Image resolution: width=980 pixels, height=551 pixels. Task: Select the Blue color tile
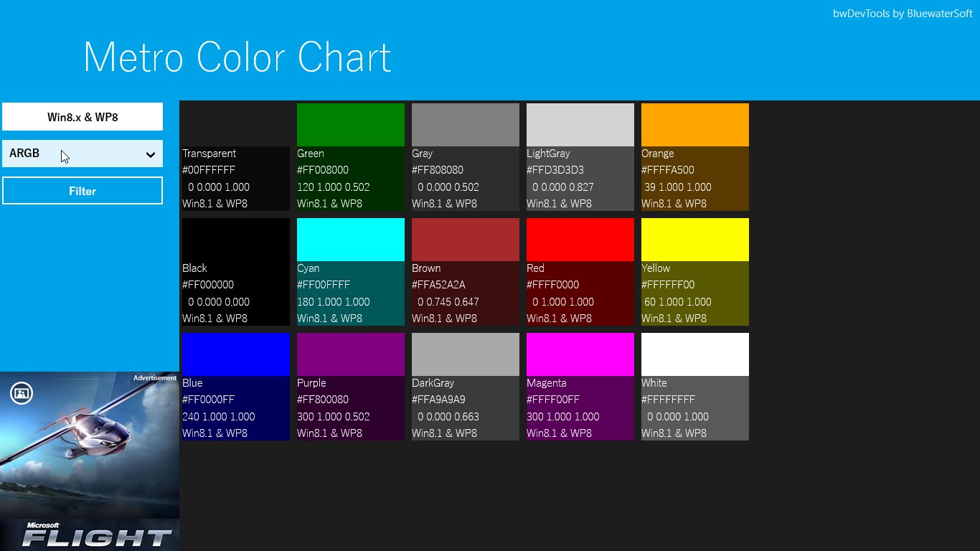coord(235,355)
